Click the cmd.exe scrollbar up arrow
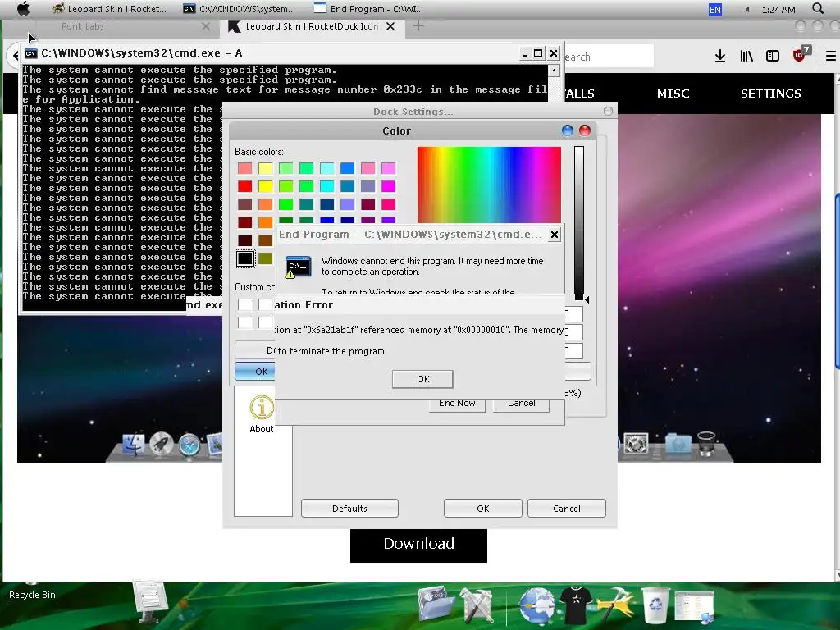 554,71
